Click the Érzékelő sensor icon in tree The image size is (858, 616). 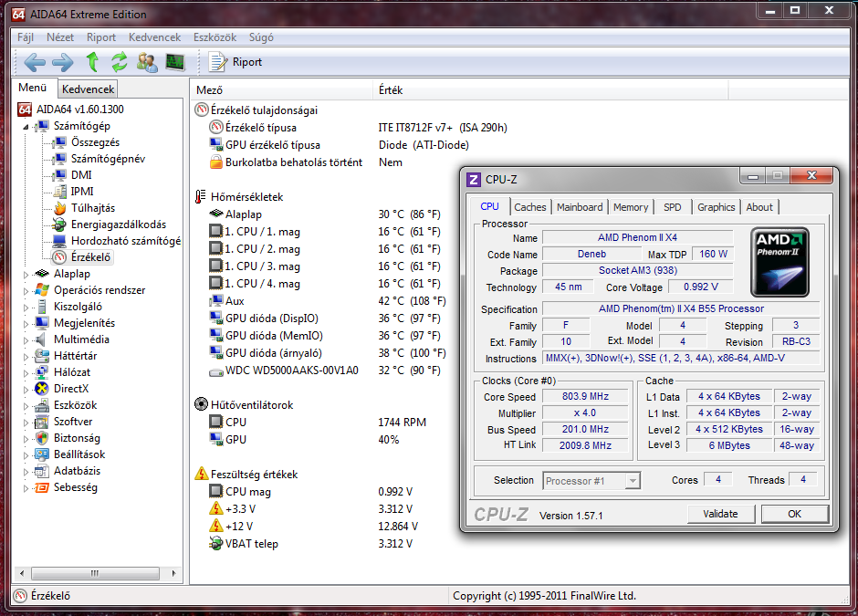59,257
